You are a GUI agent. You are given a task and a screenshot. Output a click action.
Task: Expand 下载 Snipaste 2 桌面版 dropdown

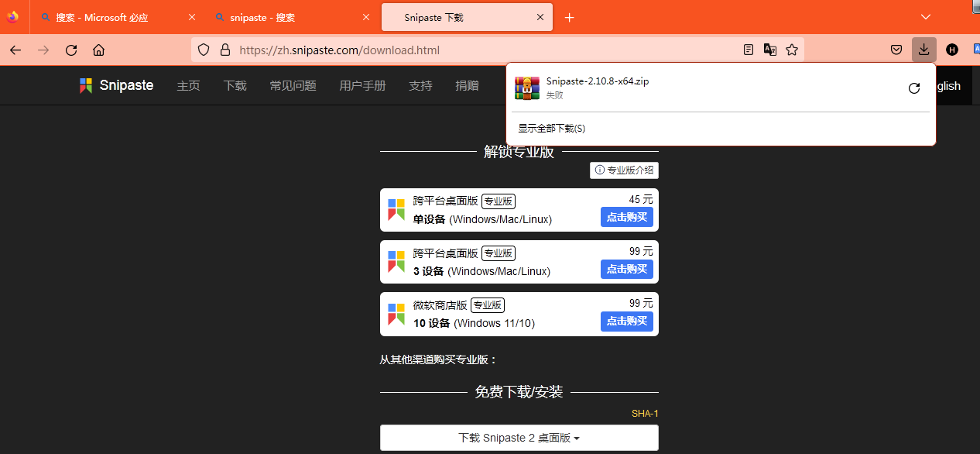click(x=519, y=438)
